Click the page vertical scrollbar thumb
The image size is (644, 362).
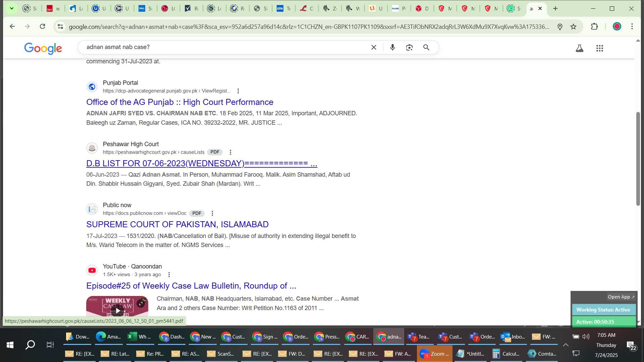tap(638, 158)
